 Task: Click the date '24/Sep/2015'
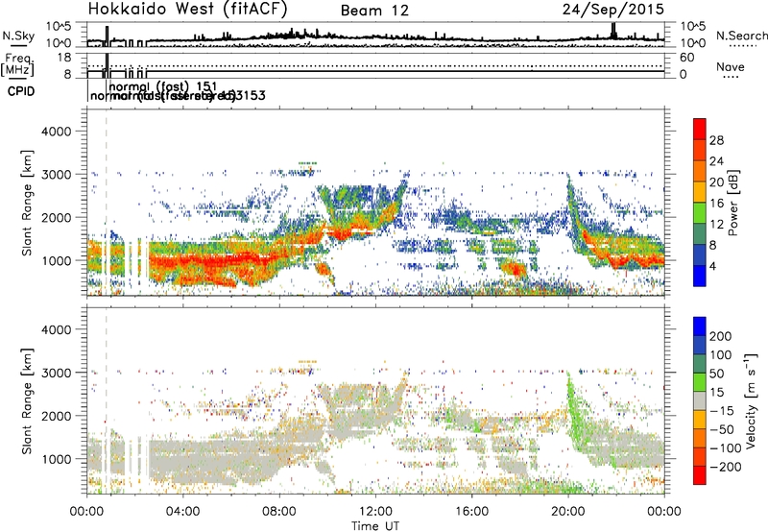(x=612, y=9)
